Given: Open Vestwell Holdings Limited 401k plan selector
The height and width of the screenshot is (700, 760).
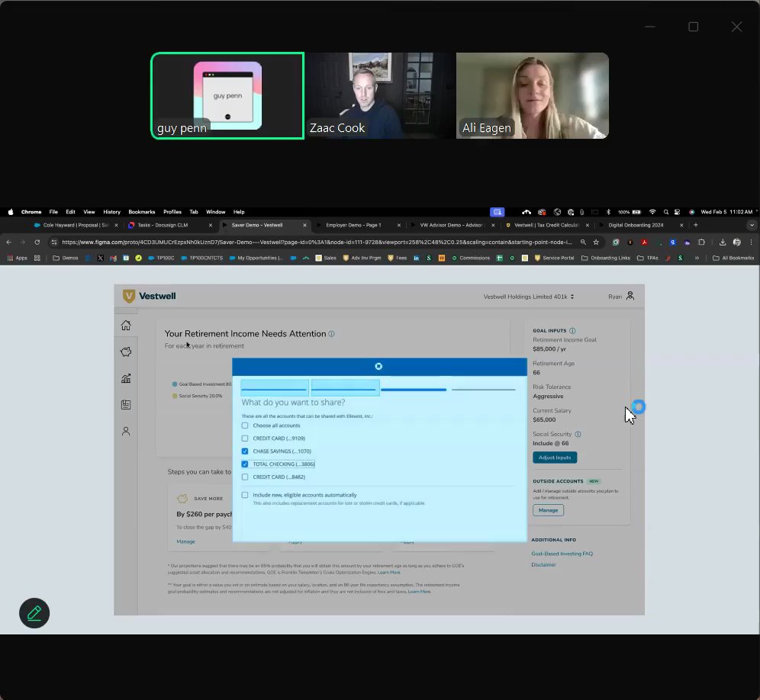Looking at the screenshot, I should [x=529, y=297].
